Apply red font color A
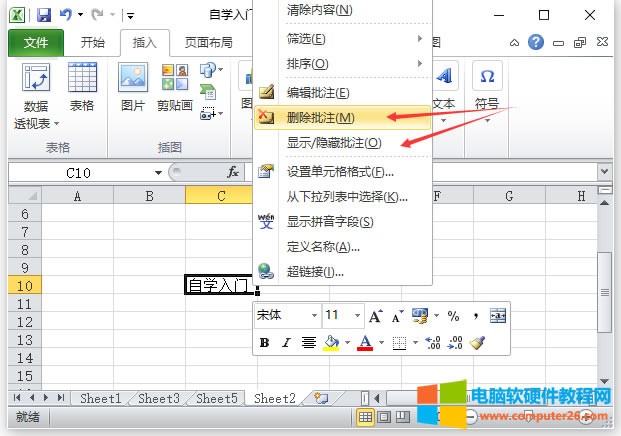The image size is (621, 436). [x=365, y=343]
